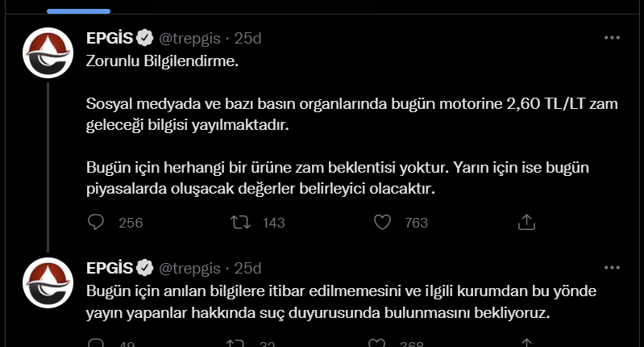Viewport: 644px width, 347px height.
Task: Select the active tab with blue underline
Action: click(78, 7)
